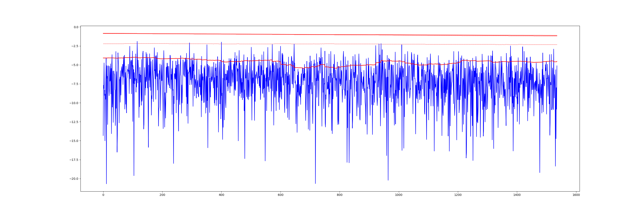Screen dimensions: 644x215
Task: Click the x-axis label 0
Action: 103,195
